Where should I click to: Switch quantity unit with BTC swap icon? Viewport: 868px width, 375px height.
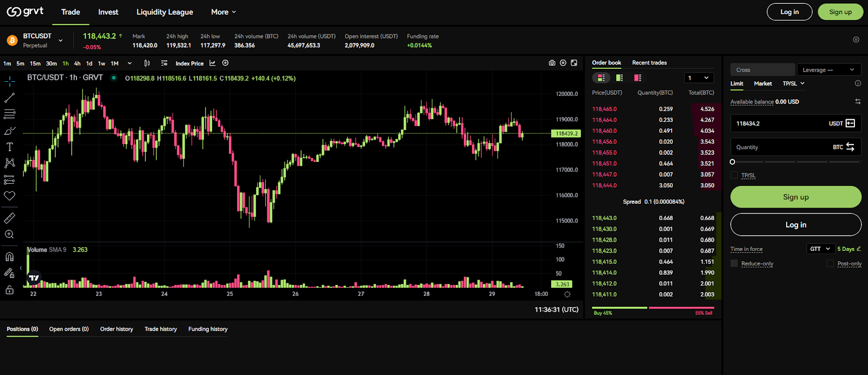click(x=850, y=147)
